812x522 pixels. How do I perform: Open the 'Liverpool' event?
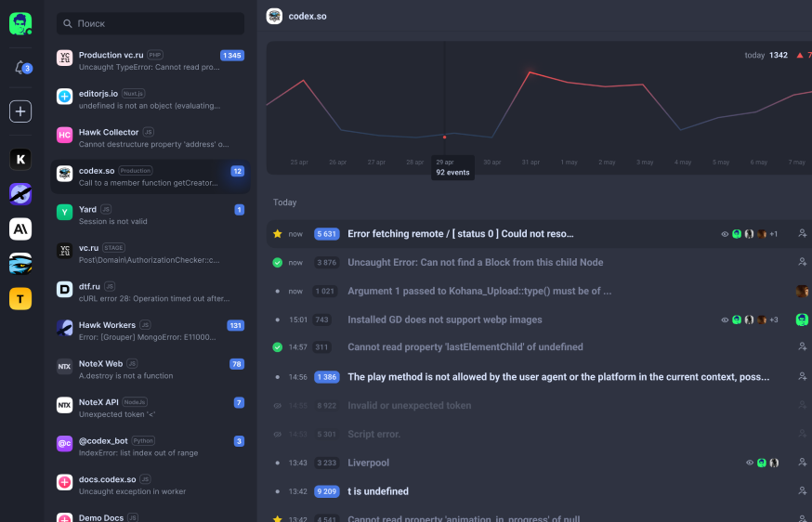coord(369,463)
